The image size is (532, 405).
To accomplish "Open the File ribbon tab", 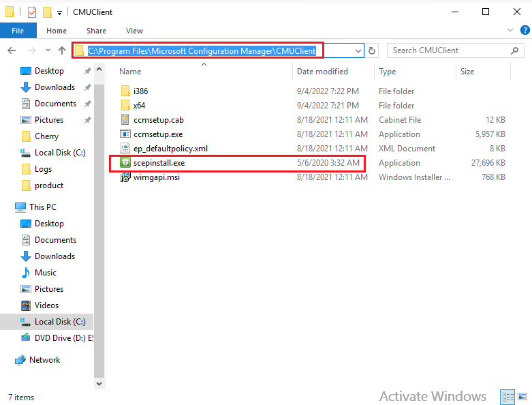I will coord(18,31).
